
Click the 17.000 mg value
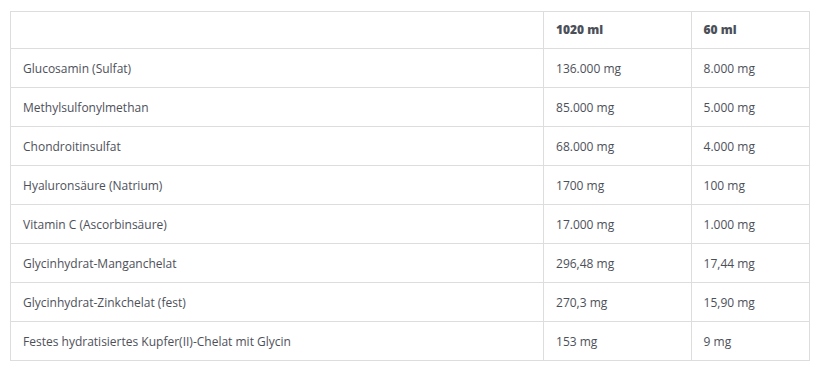tap(585, 225)
